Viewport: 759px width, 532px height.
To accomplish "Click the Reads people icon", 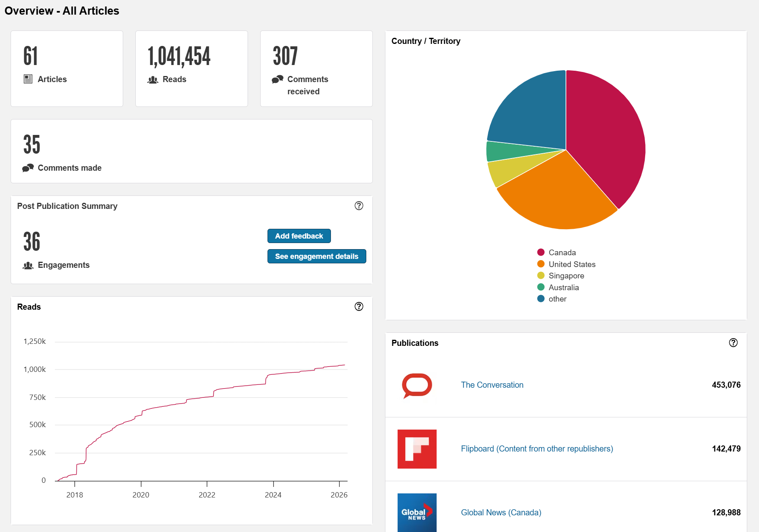I will 153,80.
